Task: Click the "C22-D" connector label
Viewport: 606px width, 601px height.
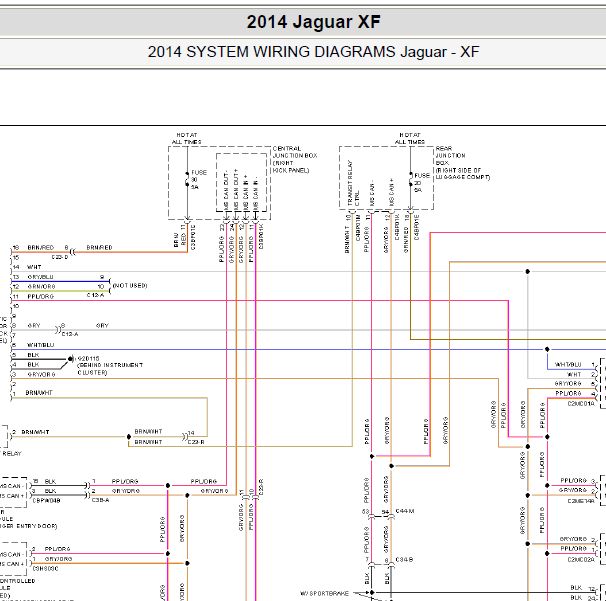Action: [60, 257]
